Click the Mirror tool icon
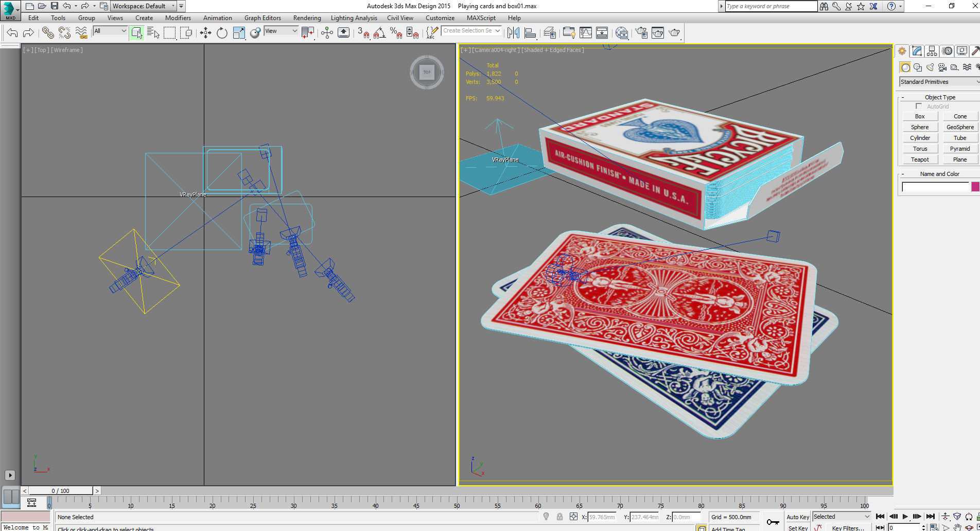The width and height of the screenshot is (980, 531). point(513,33)
